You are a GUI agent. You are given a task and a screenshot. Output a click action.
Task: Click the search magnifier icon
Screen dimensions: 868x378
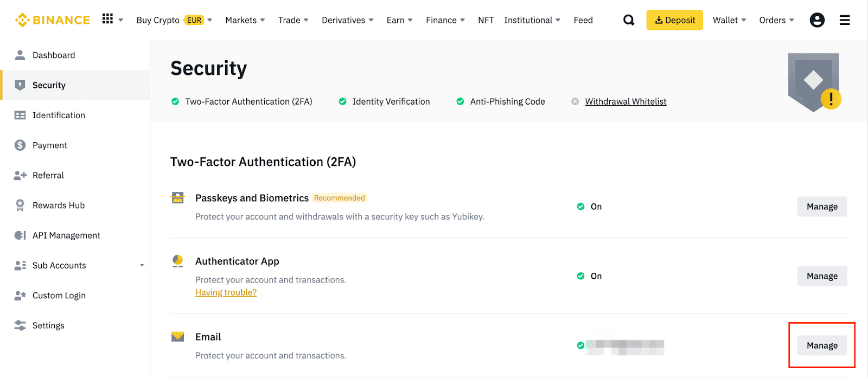tap(628, 20)
